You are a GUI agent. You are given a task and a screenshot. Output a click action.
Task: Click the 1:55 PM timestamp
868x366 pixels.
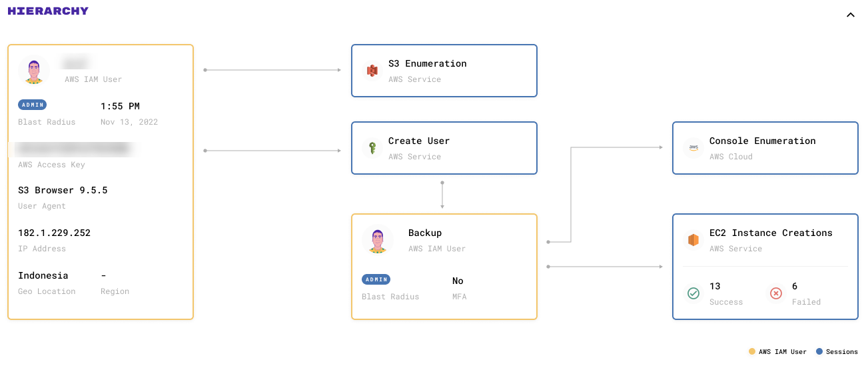pos(120,106)
